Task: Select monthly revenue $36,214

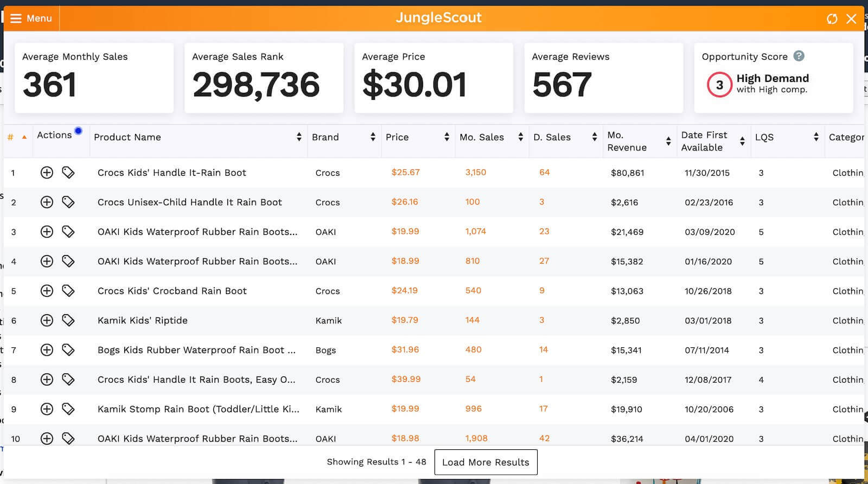Action: tap(627, 438)
